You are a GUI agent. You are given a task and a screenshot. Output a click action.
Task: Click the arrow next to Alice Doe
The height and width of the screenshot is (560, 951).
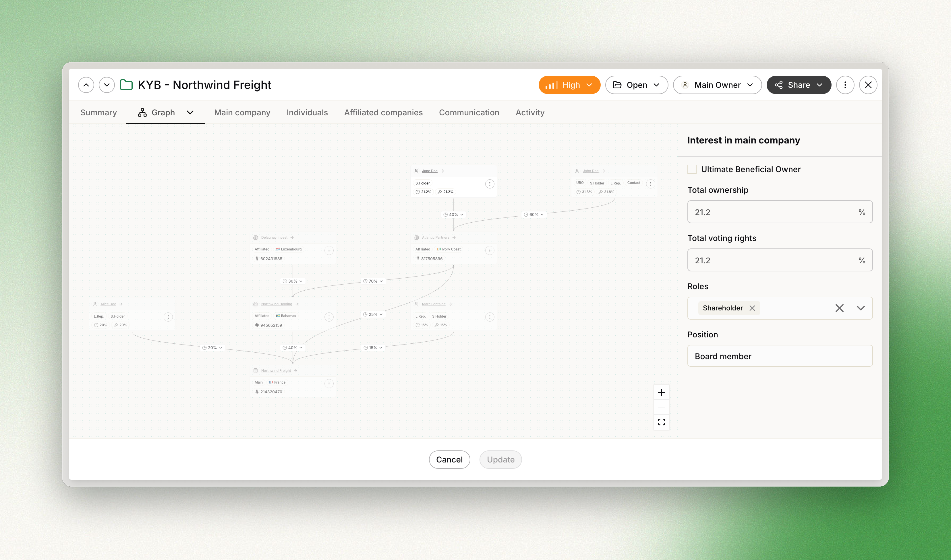[121, 304]
